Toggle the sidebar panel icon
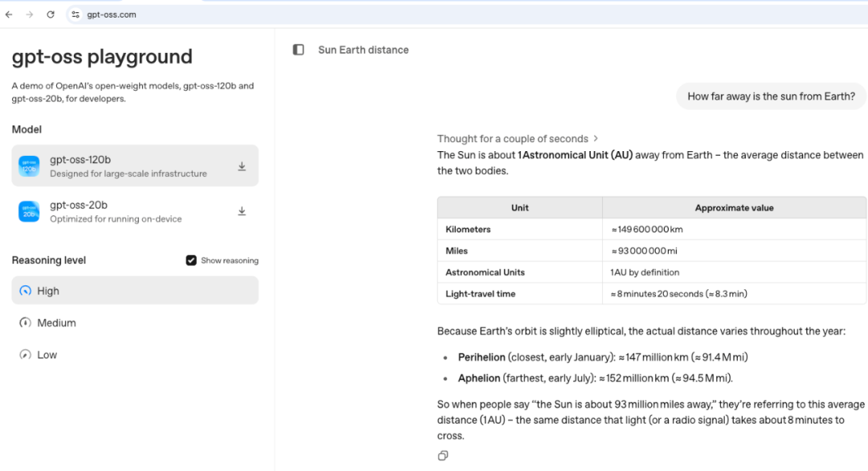 pos(298,50)
